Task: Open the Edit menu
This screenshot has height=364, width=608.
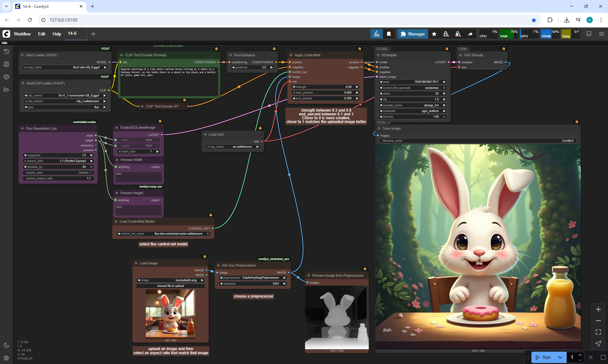Action: point(41,34)
